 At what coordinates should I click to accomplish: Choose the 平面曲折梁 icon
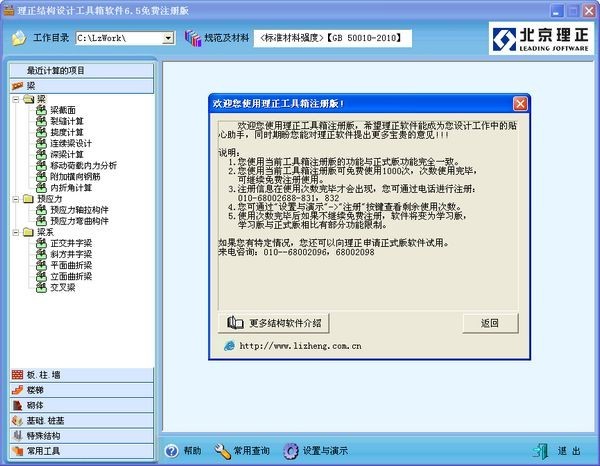pos(41,266)
